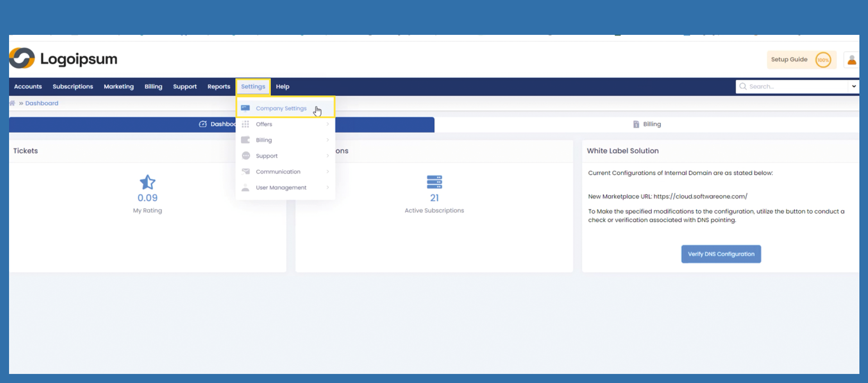Click the Dashboard breadcrumb link
This screenshot has height=383, width=868.
coord(42,103)
